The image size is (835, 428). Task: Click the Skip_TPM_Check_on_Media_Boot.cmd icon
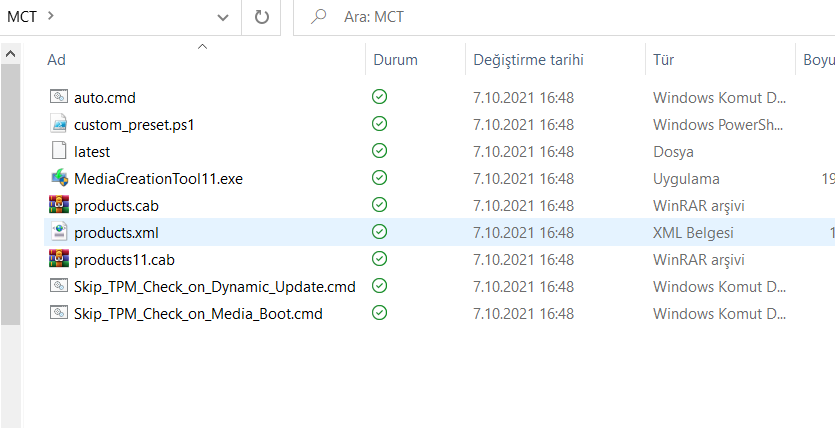tap(59, 314)
